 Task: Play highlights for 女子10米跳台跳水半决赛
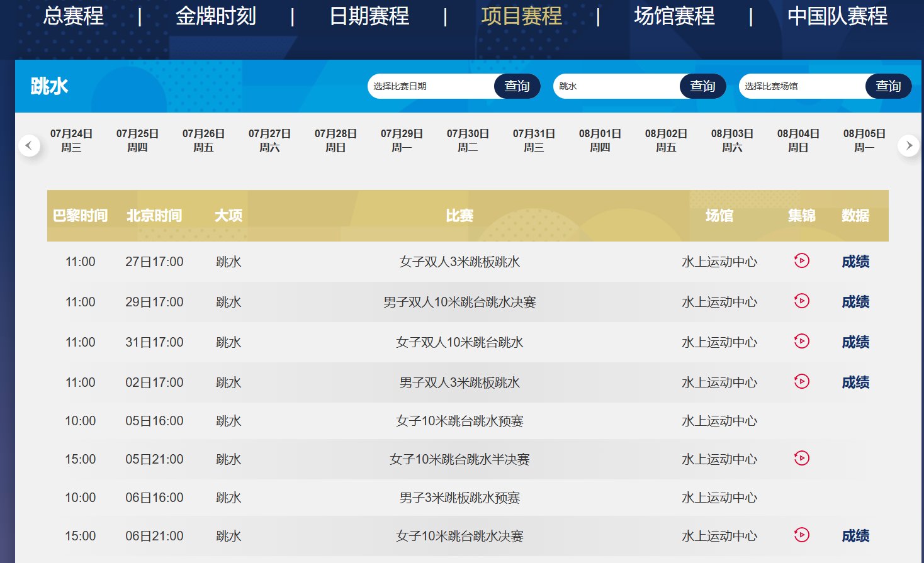(x=801, y=458)
